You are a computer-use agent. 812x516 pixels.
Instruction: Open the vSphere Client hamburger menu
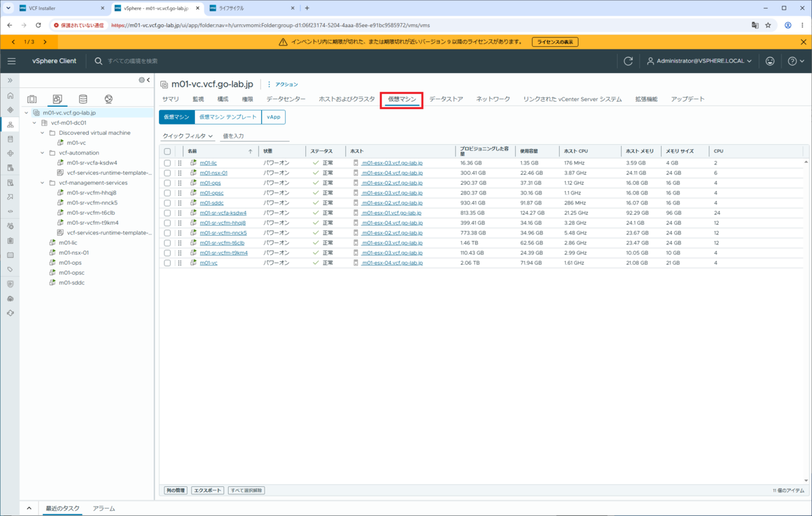(x=12, y=61)
